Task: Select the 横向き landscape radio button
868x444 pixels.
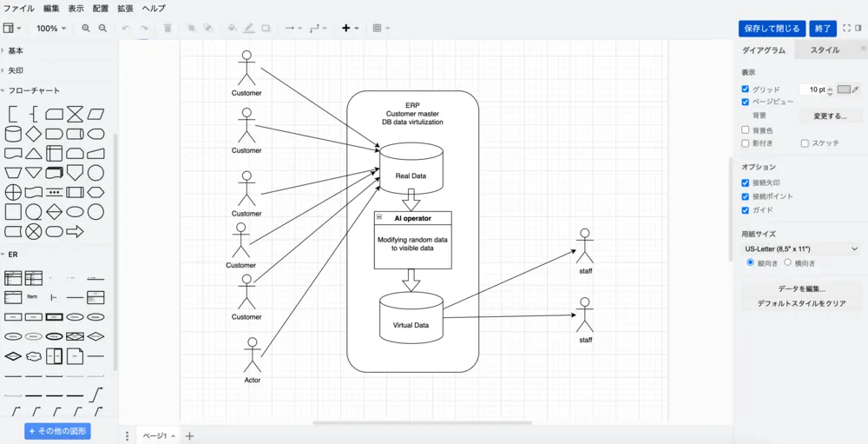Action: click(x=788, y=262)
